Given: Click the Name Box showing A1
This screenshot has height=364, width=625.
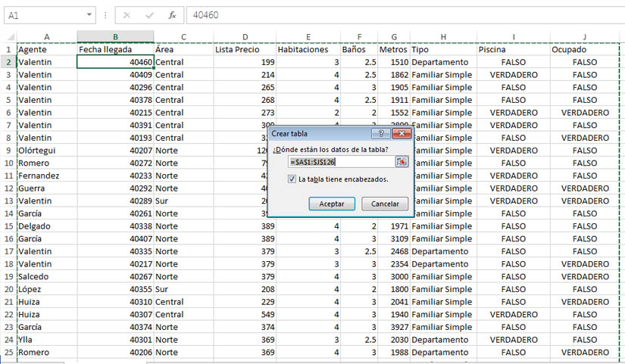Looking at the screenshot, I should click(x=42, y=15).
